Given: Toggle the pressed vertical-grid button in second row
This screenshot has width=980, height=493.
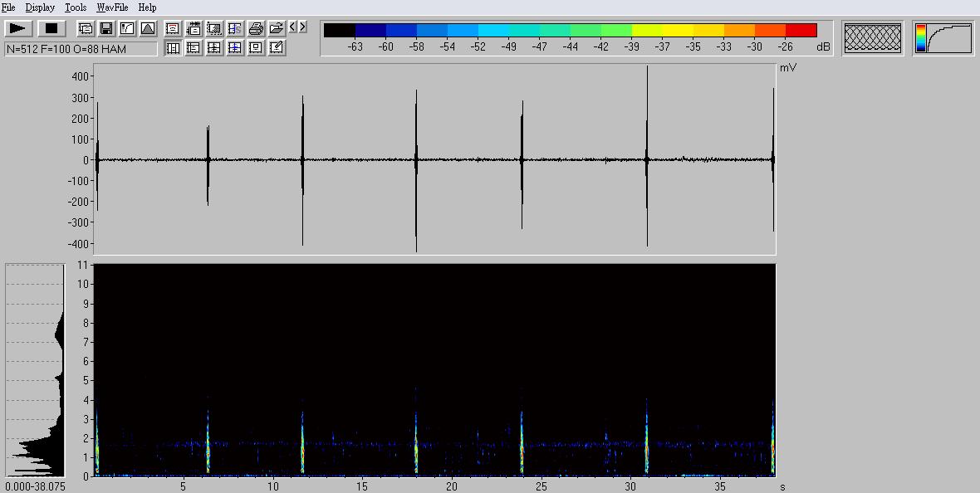Looking at the screenshot, I should tap(173, 48).
